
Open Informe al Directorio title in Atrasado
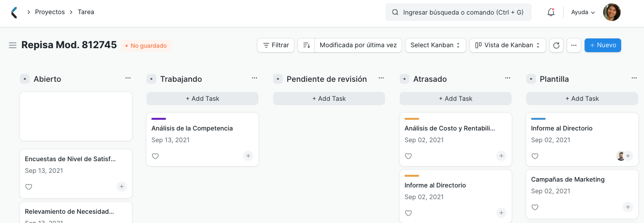tap(435, 185)
